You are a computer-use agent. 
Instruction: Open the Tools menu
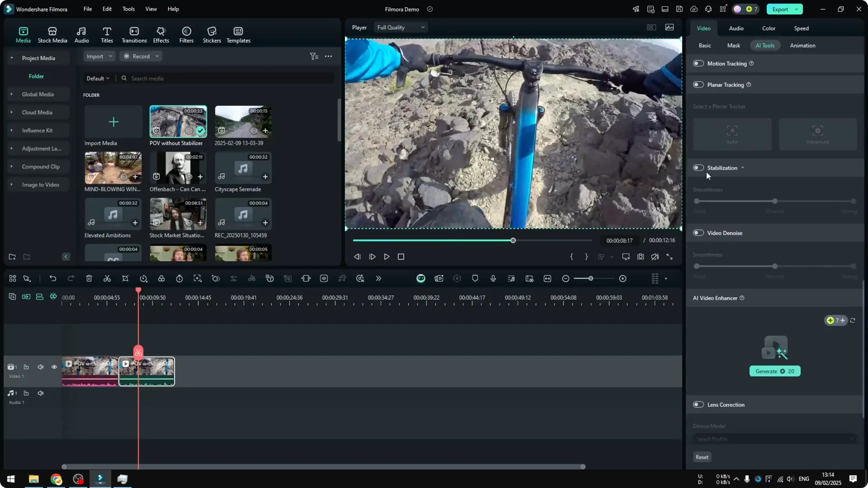click(x=128, y=9)
